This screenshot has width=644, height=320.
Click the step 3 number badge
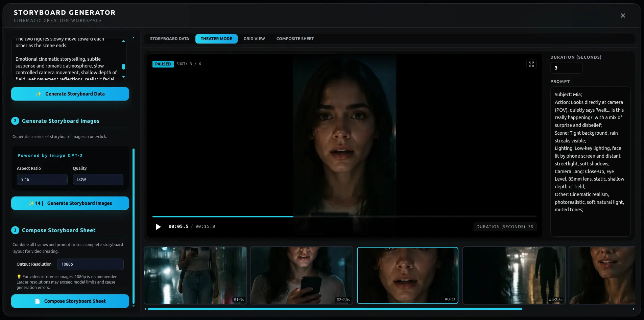pos(15,230)
